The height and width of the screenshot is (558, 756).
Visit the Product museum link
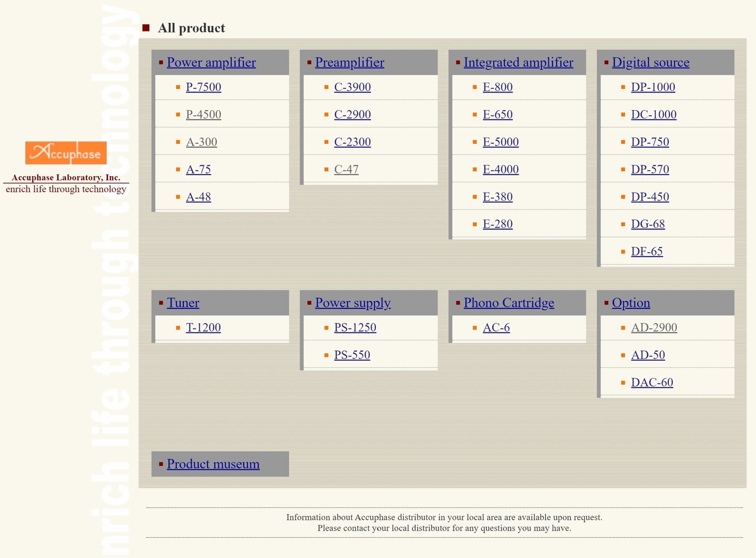213,464
